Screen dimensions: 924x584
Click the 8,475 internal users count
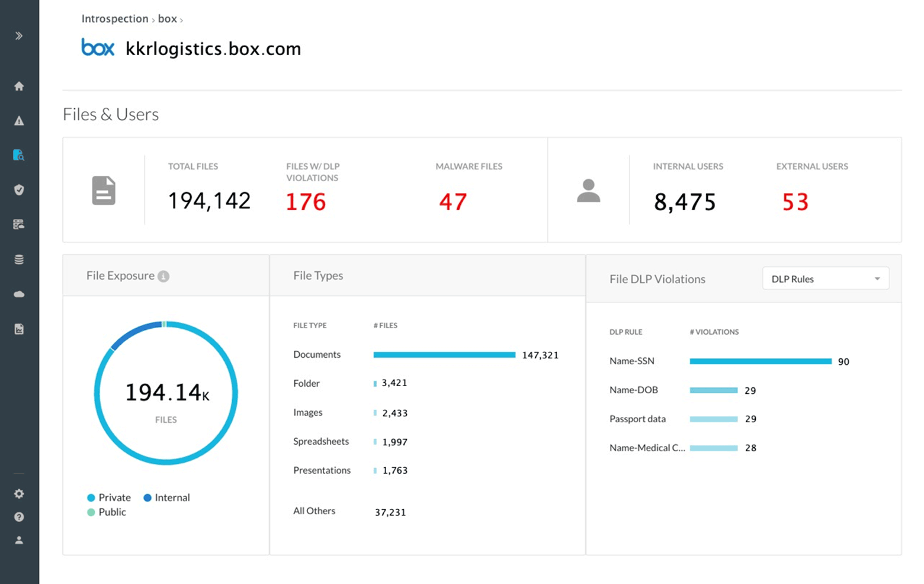click(x=685, y=202)
